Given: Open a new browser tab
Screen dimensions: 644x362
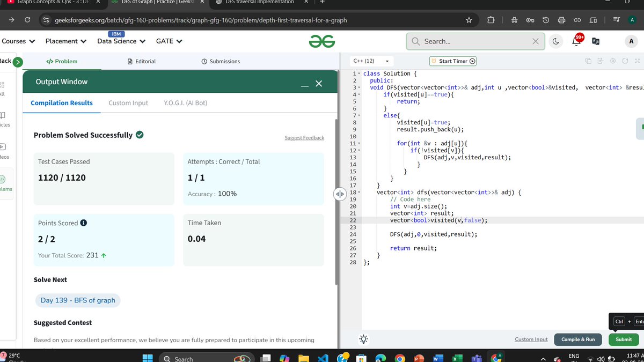Looking at the screenshot, I should point(322,2).
